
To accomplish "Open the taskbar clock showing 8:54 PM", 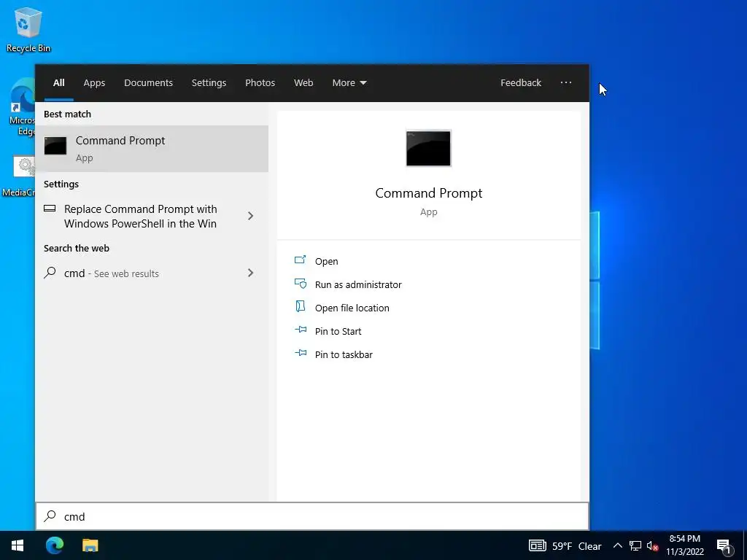I will point(684,545).
